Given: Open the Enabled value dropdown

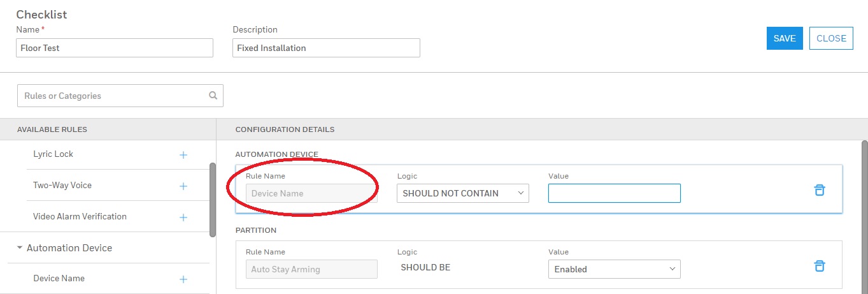Looking at the screenshot, I should point(614,269).
